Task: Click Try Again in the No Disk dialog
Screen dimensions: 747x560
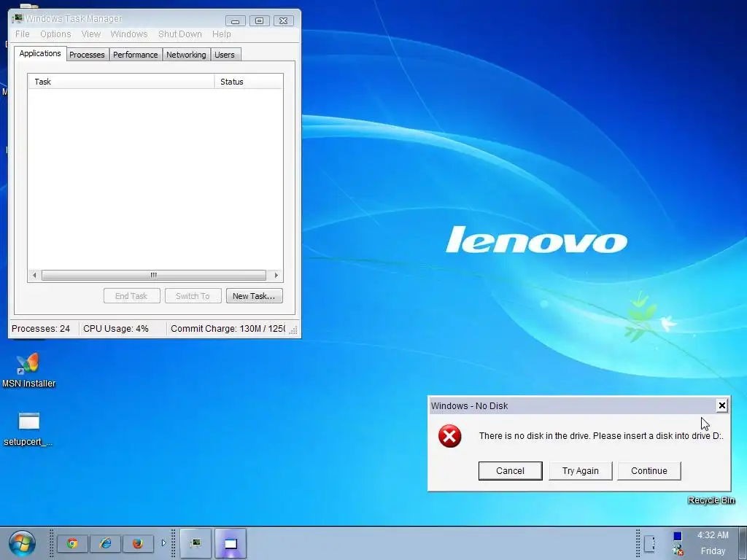Action: coord(580,470)
